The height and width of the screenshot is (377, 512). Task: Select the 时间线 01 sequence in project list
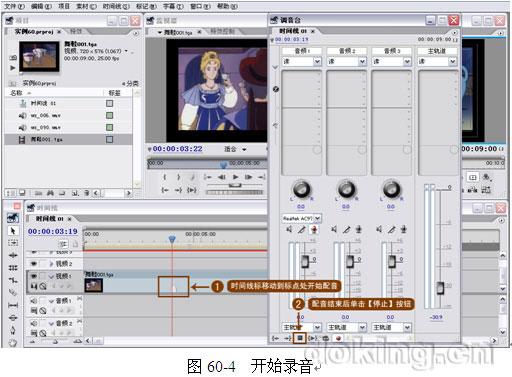click(68, 103)
